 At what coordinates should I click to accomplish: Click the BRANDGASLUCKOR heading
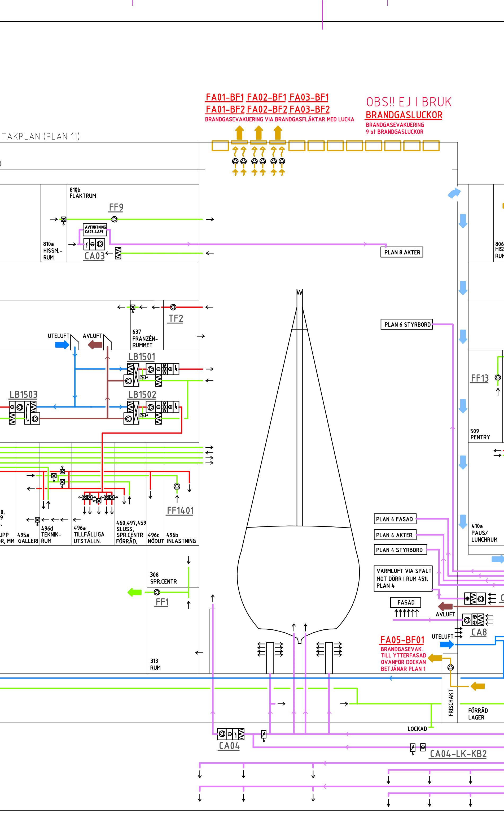[x=404, y=115]
